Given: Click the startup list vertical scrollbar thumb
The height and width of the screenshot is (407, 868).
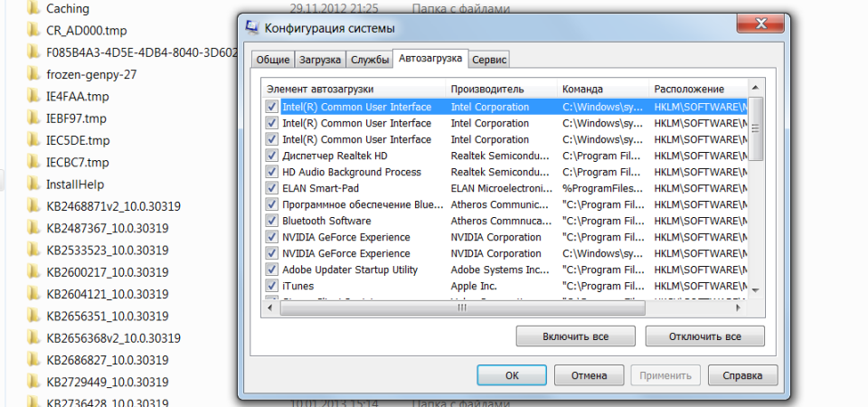Looking at the screenshot, I should 755,128.
